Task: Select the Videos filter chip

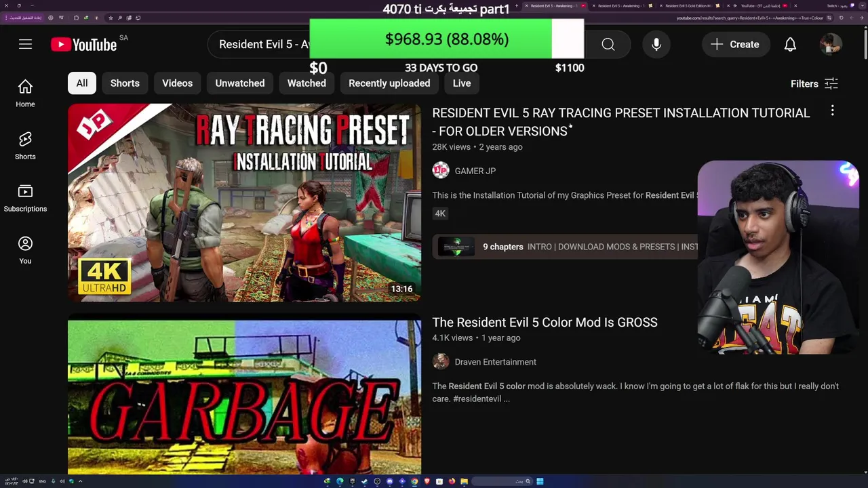Action: coord(177,83)
